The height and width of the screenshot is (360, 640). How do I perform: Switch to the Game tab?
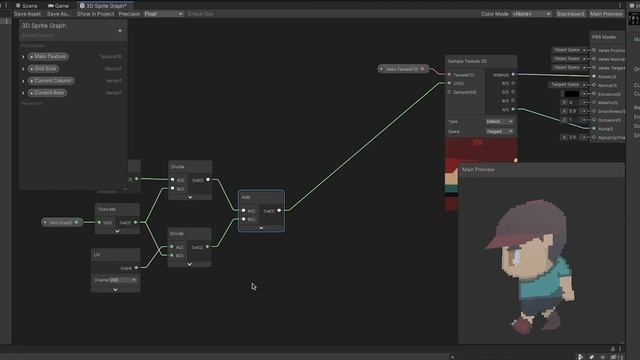tap(59, 6)
